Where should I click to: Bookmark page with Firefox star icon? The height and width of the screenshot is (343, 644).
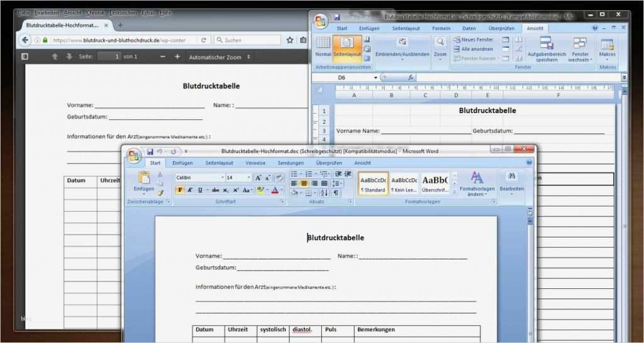(x=290, y=40)
